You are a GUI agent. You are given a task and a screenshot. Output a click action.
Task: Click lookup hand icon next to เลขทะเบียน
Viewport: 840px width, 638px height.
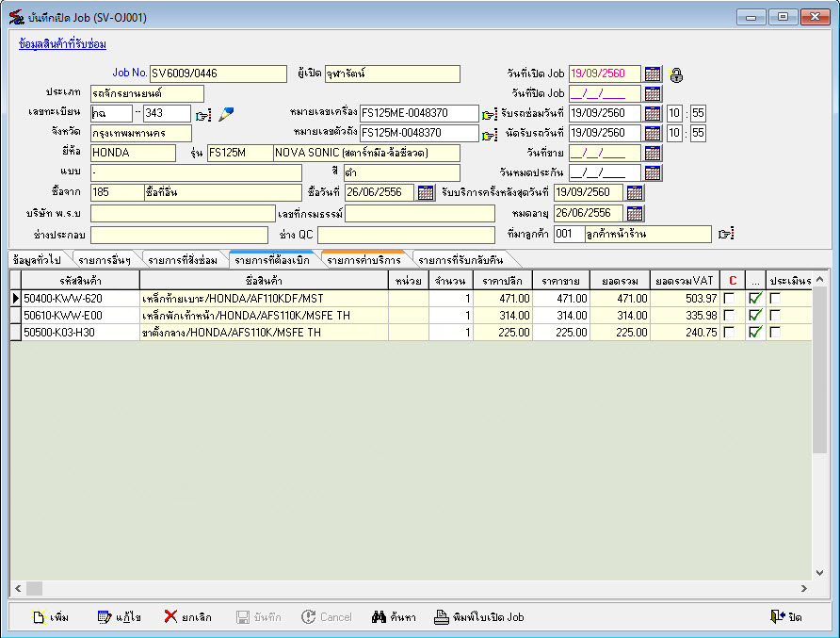tap(203, 115)
